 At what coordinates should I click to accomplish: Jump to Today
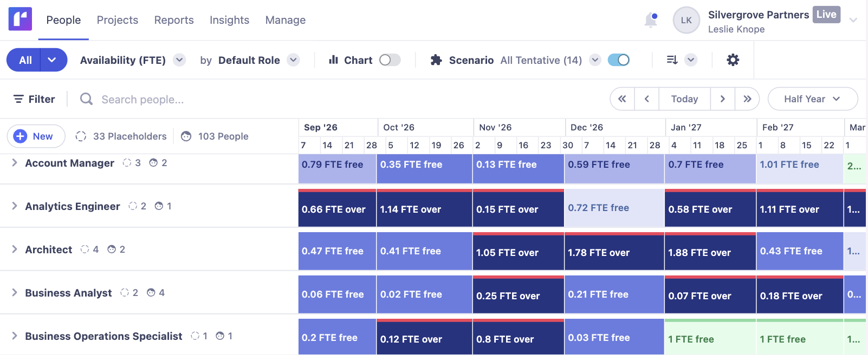pos(685,99)
